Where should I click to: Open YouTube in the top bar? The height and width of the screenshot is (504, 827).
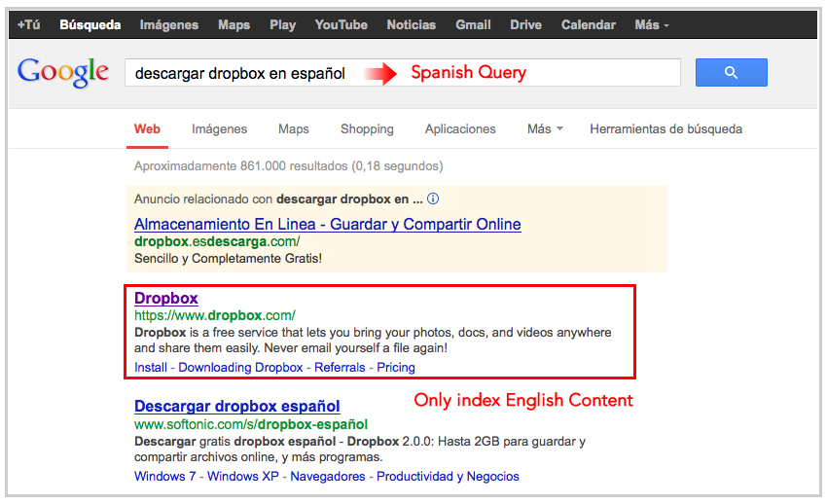click(x=342, y=24)
